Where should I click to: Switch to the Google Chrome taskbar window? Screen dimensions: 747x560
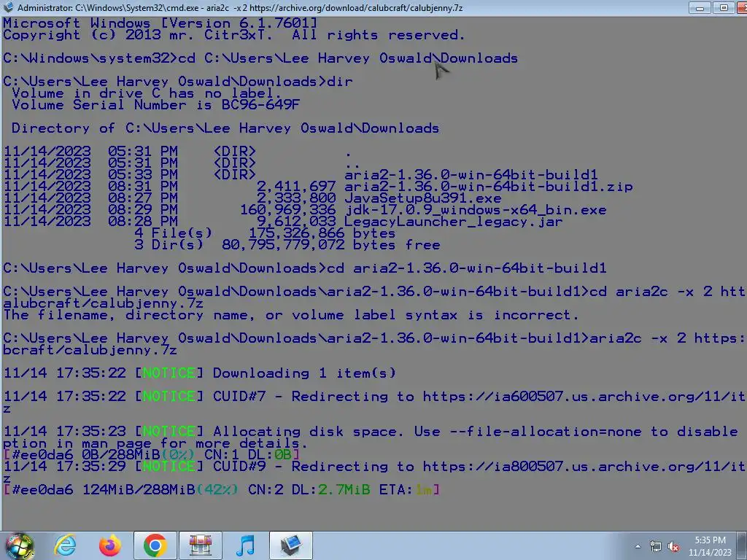[x=155, y=545]
